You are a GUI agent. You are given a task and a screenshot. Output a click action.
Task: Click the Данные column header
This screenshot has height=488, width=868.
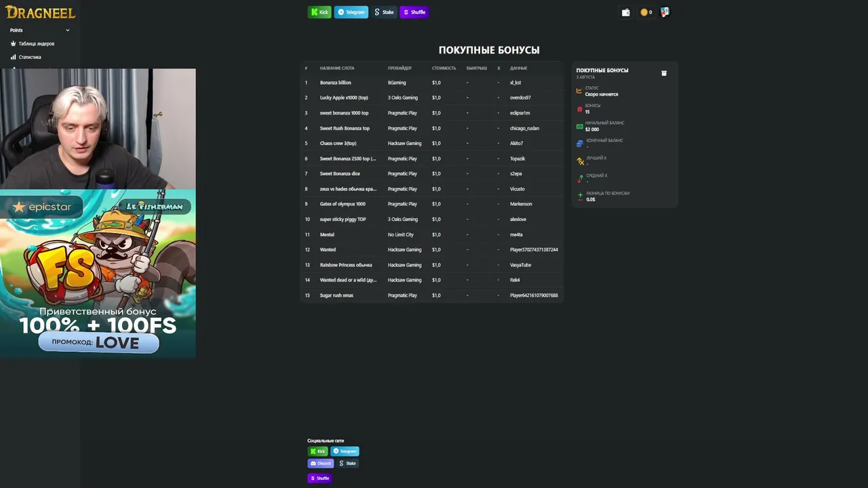coord(519,68)
